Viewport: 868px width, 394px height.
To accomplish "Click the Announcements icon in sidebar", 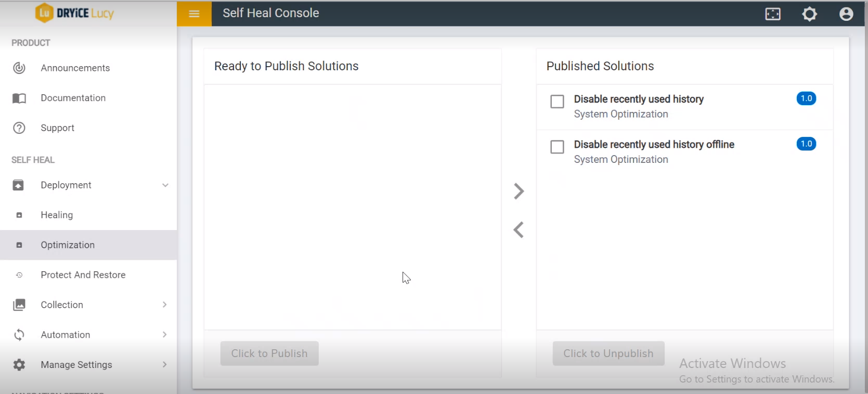I will click(x=19, y=68).
